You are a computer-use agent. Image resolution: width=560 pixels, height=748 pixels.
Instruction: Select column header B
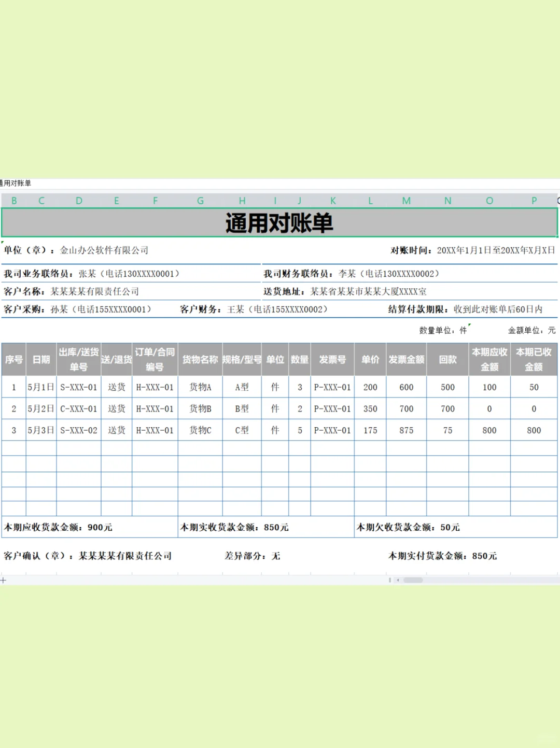coord(15,201)
